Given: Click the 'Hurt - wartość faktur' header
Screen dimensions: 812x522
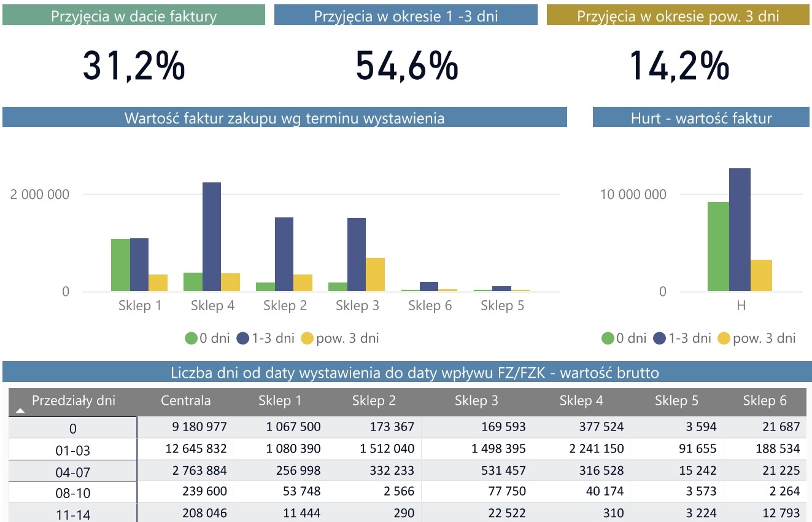Looking at the screenshot, I should coord(701,118).
